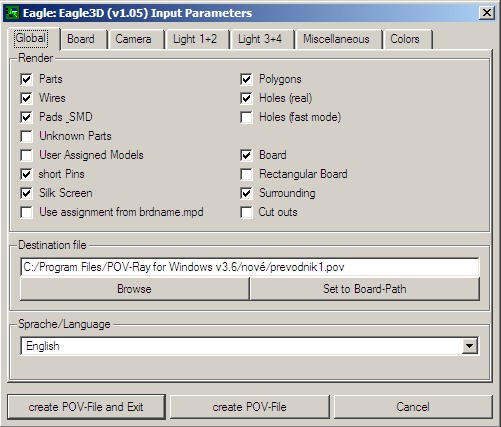Toggle the Wires checkbox
The image size is (501, 427).
(x=26, y=98)
